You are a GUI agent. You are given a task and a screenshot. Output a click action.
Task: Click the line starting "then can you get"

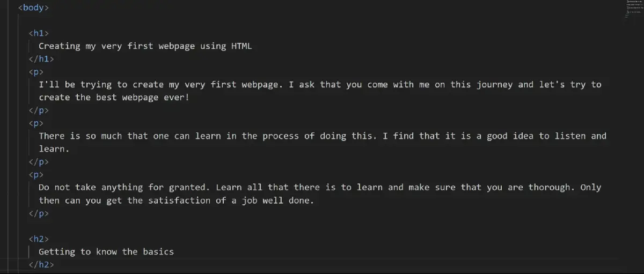176,201
